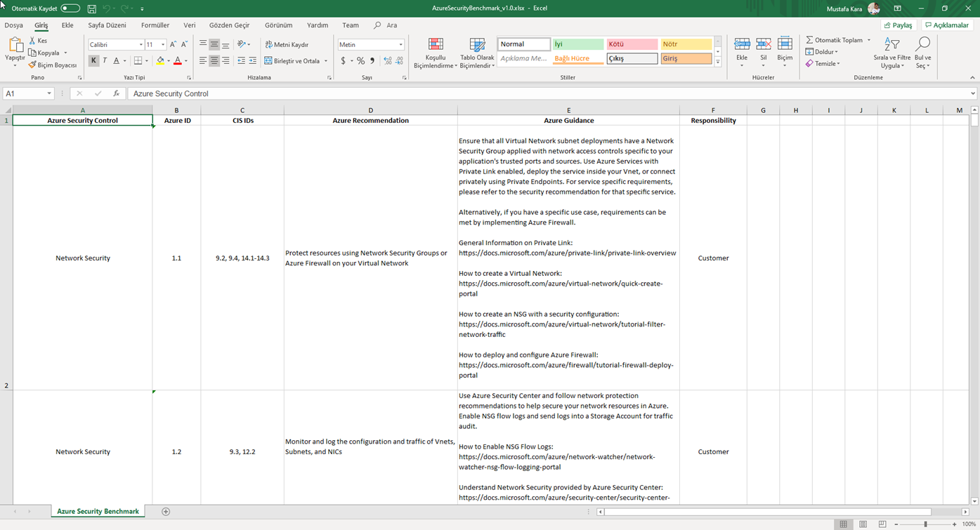This screenshot has height=530, width=980.
Task: Increase the decimal places
Action: 388,61
